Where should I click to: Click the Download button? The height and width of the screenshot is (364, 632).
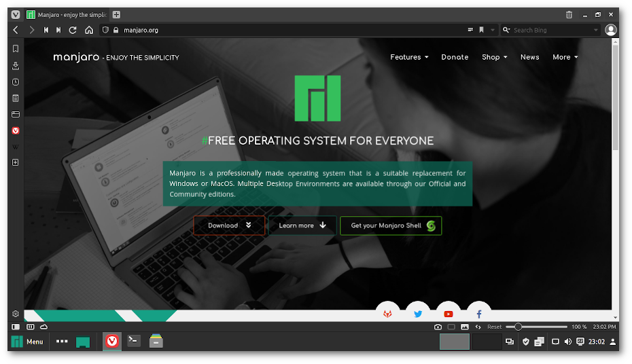coord(229,225)
